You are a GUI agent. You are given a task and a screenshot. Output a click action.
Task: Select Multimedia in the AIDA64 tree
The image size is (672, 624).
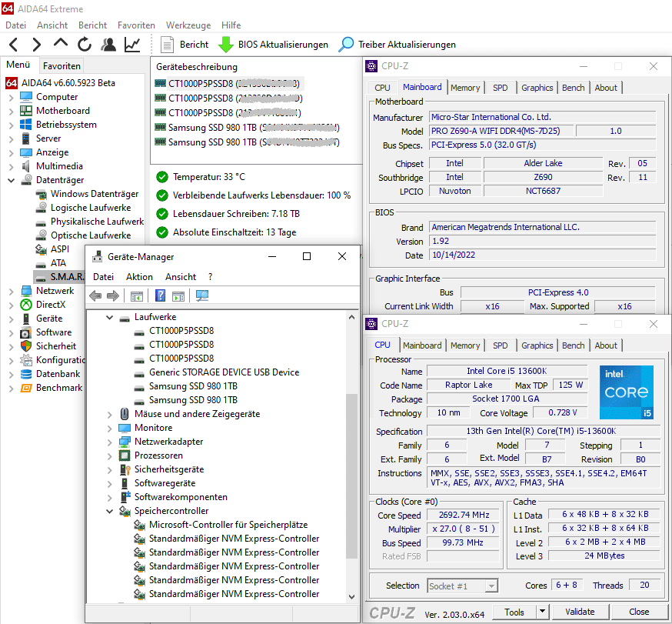(x=59, y=166)
